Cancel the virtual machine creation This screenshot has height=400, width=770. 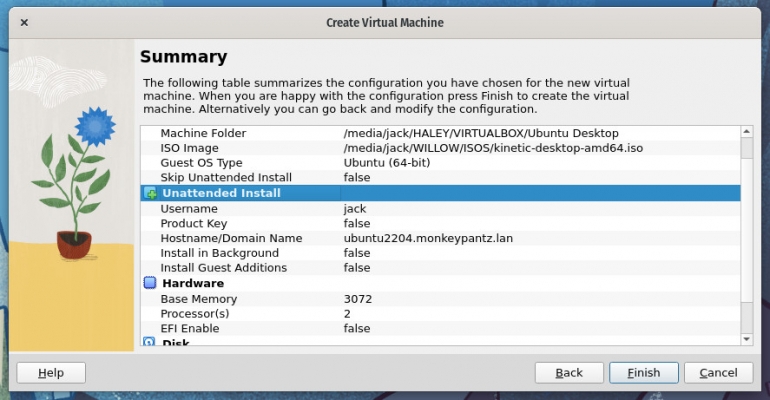(718, 373)
